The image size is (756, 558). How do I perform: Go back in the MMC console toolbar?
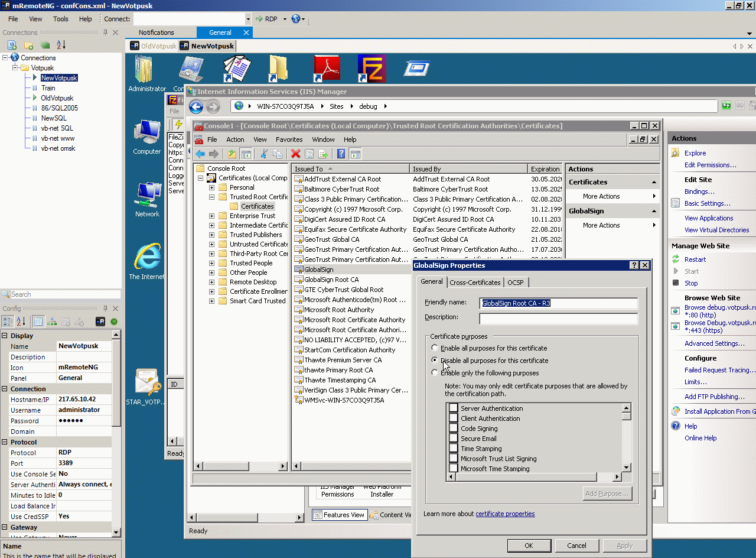point(200,154)
